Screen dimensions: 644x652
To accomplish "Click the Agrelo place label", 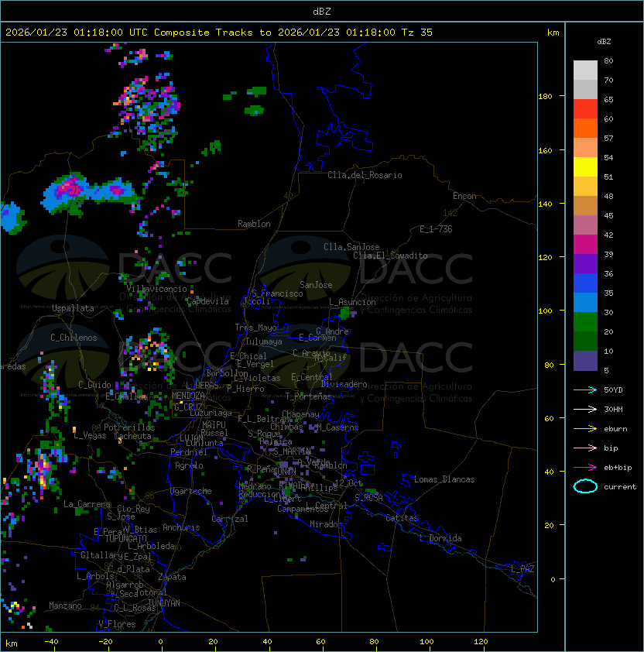I will 189,465.
